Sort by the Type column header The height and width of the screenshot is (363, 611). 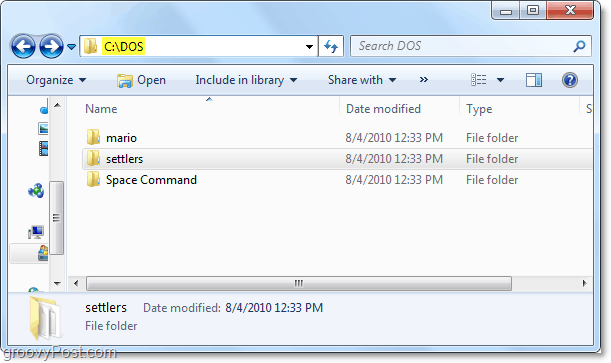pos(520,109)
